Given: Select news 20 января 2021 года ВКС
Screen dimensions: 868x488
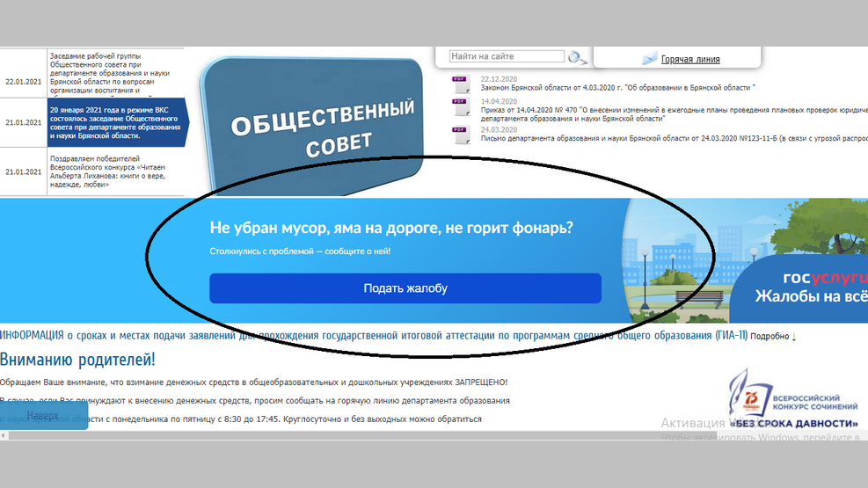Looking at the screenshot, I should (x=115, y=123).
